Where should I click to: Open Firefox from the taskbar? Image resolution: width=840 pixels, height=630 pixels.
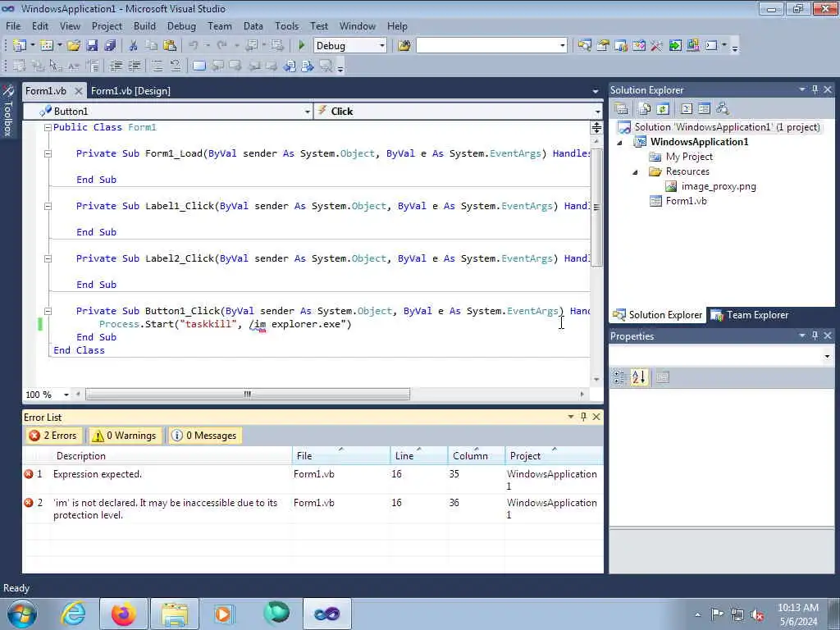123,614
